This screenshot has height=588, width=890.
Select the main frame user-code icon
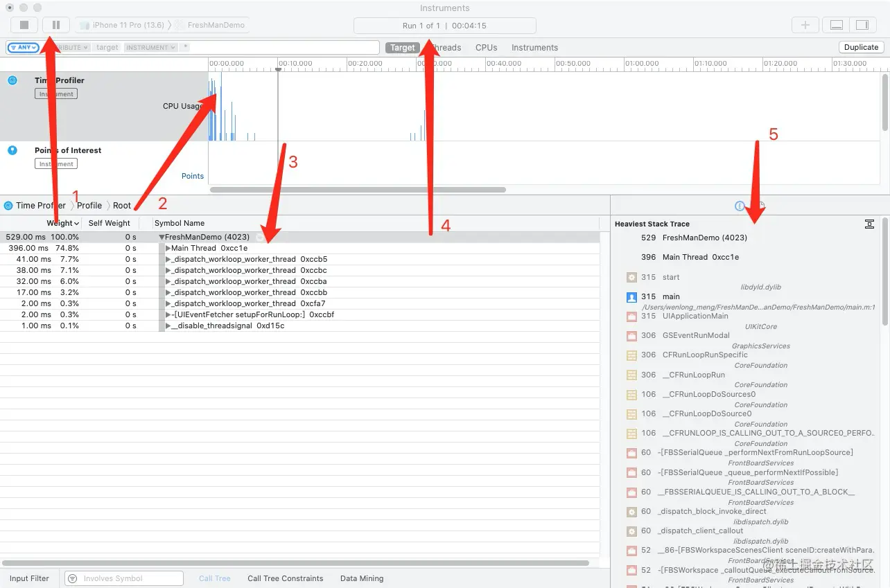[x=631, y=296]
